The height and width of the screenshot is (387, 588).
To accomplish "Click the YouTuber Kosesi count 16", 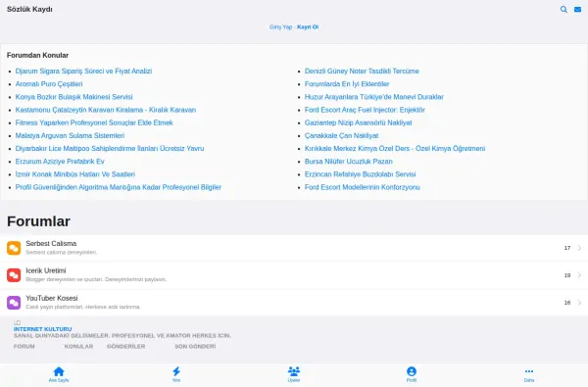I will (x=567, y=303).
